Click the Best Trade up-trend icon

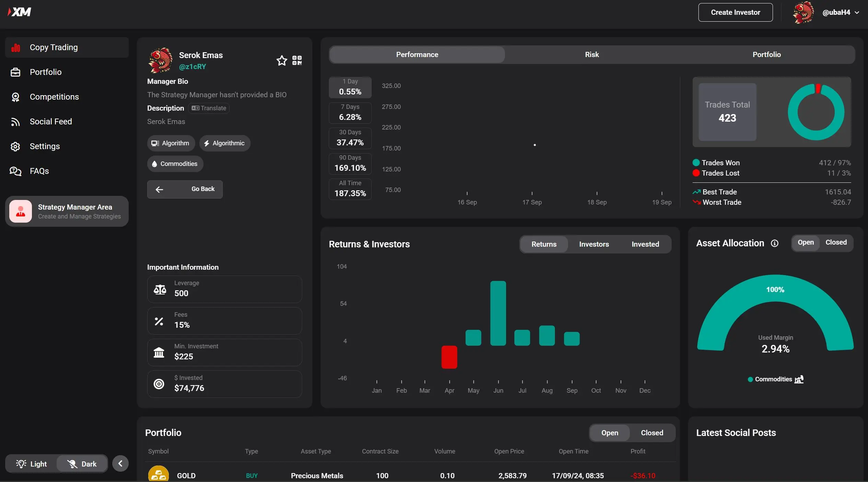[x=696, y=192]
